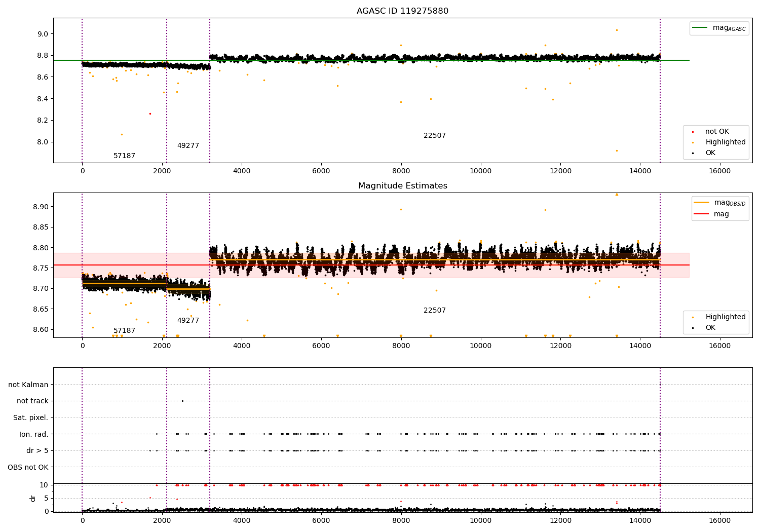Click "Highlighted" in the AGASC plot legend
Image resolution: width=760 pixels, height=532 pixels.
(725, 142)
